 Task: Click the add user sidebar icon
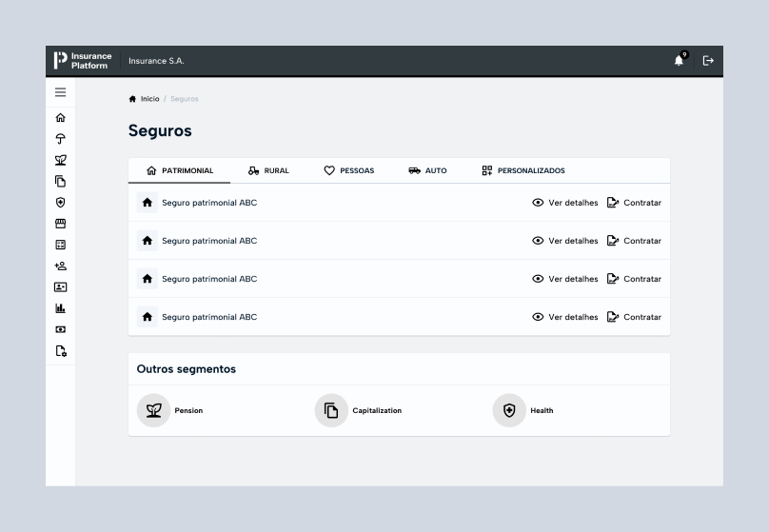[x=60, y=266]
